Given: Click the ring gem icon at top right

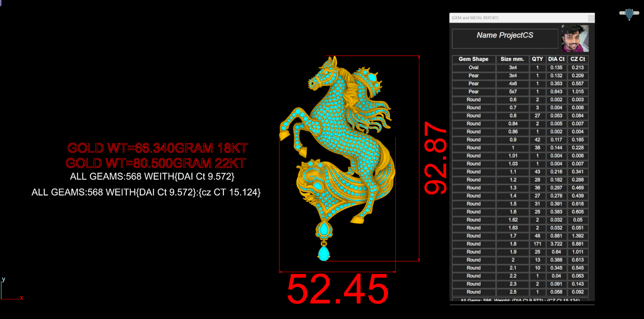Looking at the screenshot, I should [629, 14].
